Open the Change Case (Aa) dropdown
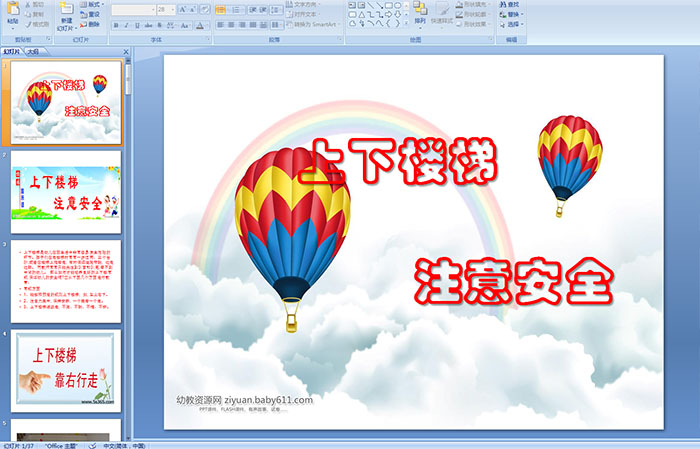Image resolution: width=700 pixels, height=449 pixels. click(x=185, y=25)
